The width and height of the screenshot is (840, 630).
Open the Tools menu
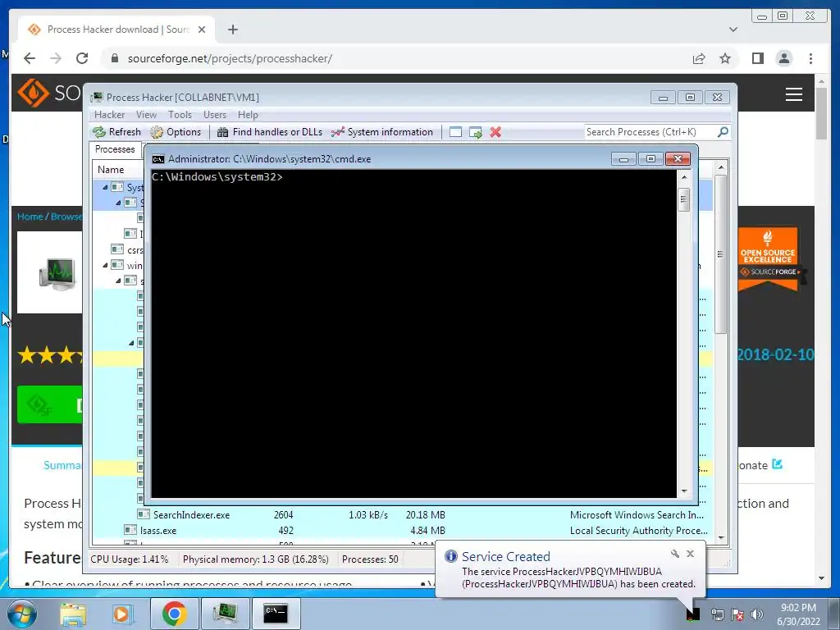[x=180, y=115]
